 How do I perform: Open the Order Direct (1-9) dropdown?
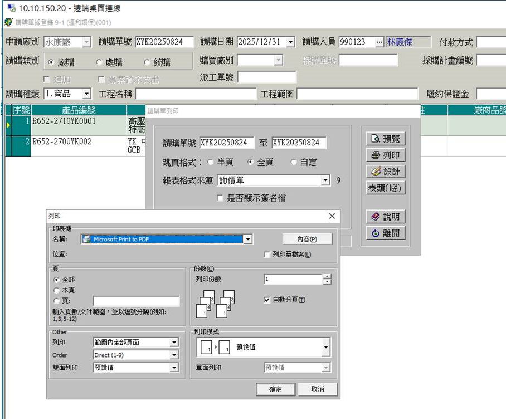(x=174, y=355)
